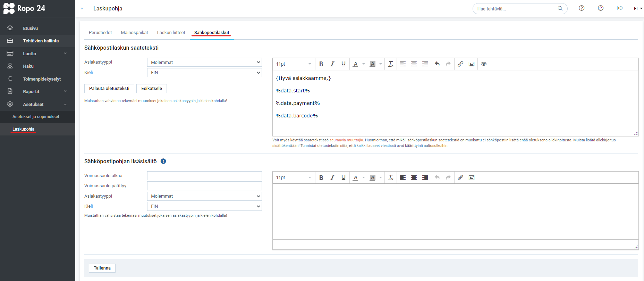Open the Laskun liitteet tab
Viewport: 644px width, 281px height.
[x=171, y=33]
